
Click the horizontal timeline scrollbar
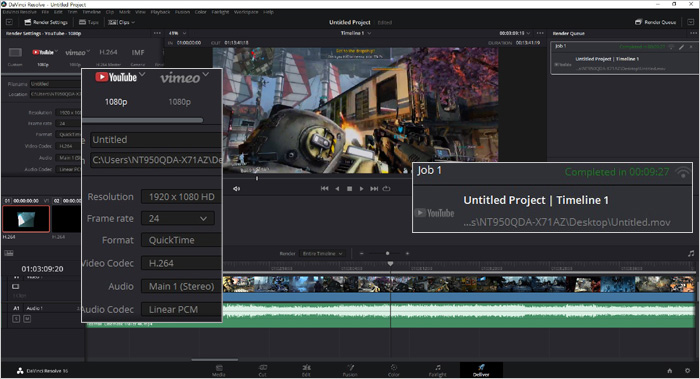pyautogui.click(x=215, y=359)
